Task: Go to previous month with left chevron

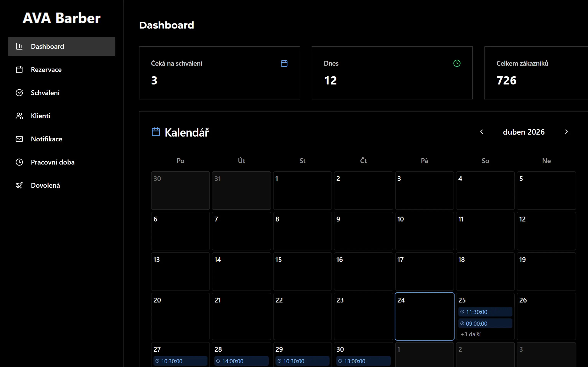Action: click(482, 132)
